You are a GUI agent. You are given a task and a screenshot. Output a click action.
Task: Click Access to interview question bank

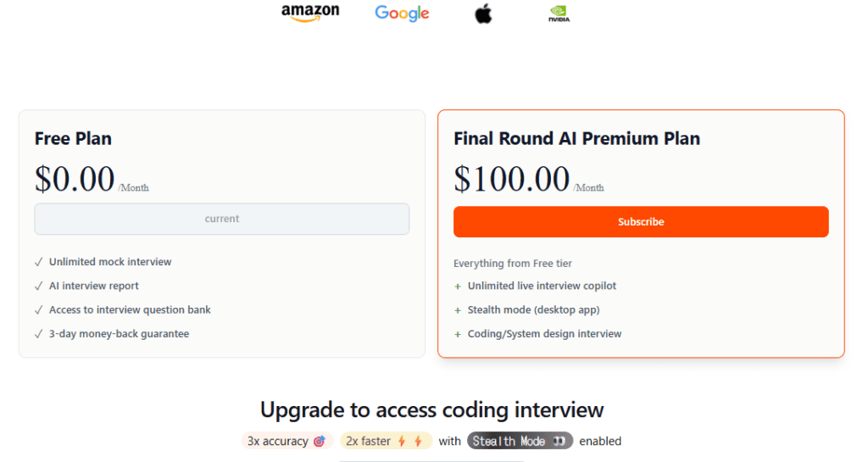click(129, 309)
